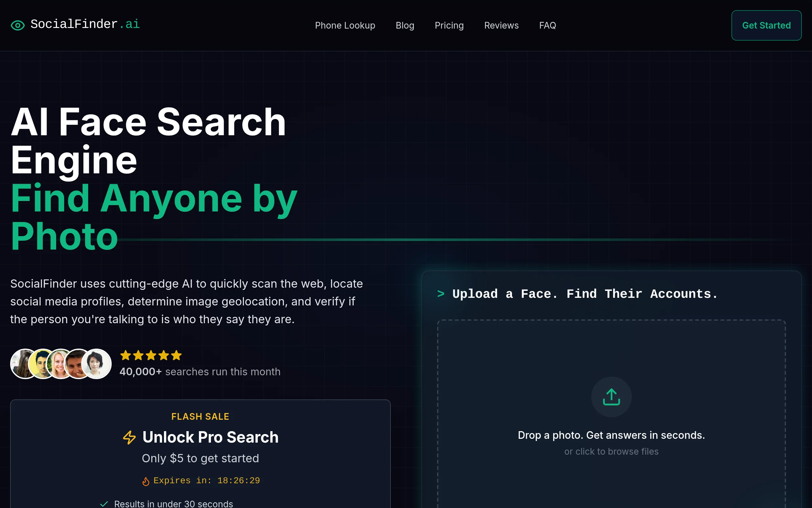Click the third gold rating star
Image resolution: width=812 pixels, height=508 pixels.
pyautogui.click(x=151, y=355)
